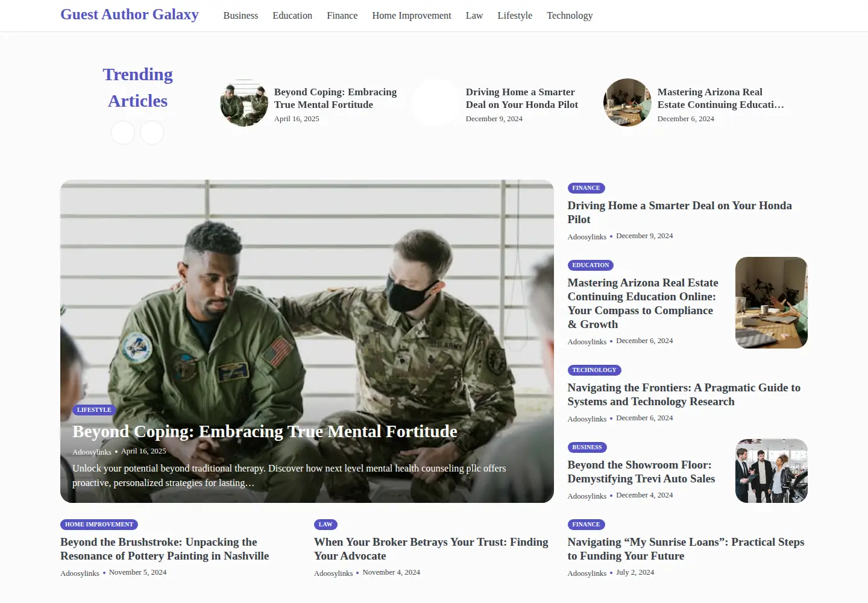Open Home Improvement in the top navigation
868x603 pixels.
coord(412,16)
